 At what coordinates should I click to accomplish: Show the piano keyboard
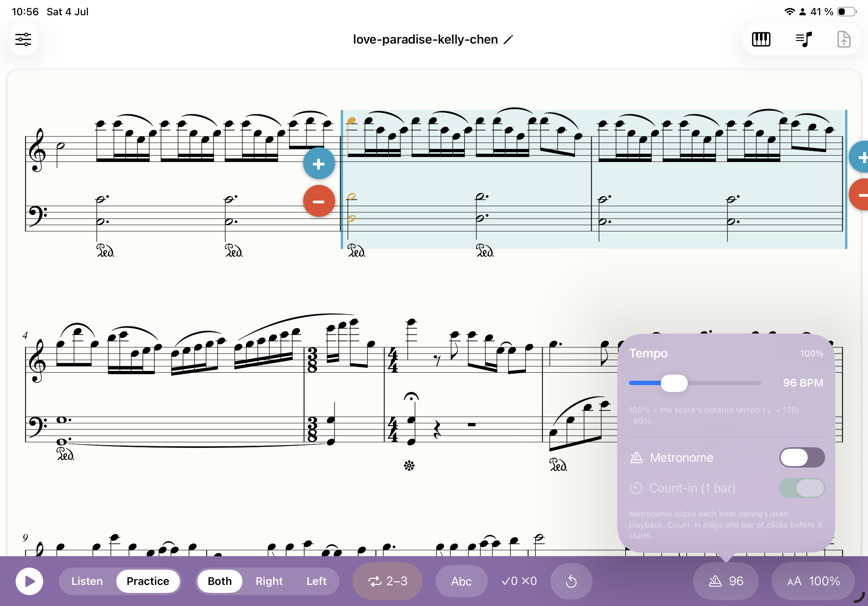point(761,39)
